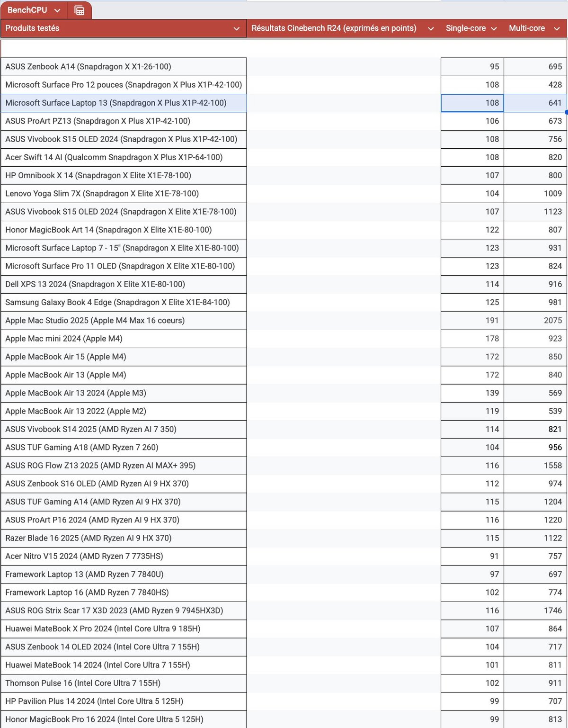Select Thomson Pulse 16 product cell
The width and height of the screenshot is (568, 728).
[124, 683]
